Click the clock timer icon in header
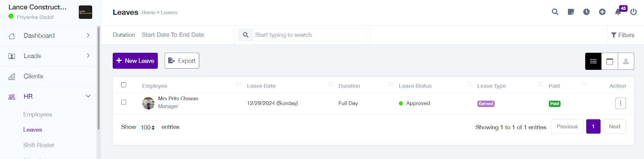644x159 pixels. click(x=586, y=12)
